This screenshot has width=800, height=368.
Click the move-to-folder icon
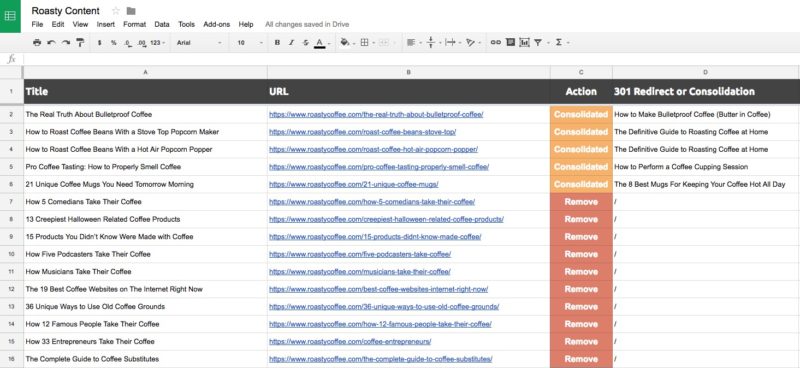coord(131,11)
